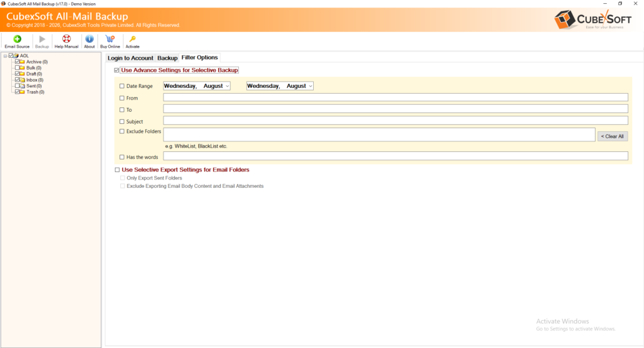The height and width of the screenshot is (348, 644).
Task: Click the Bulk folder icon in tree
Action: point(23,68)
